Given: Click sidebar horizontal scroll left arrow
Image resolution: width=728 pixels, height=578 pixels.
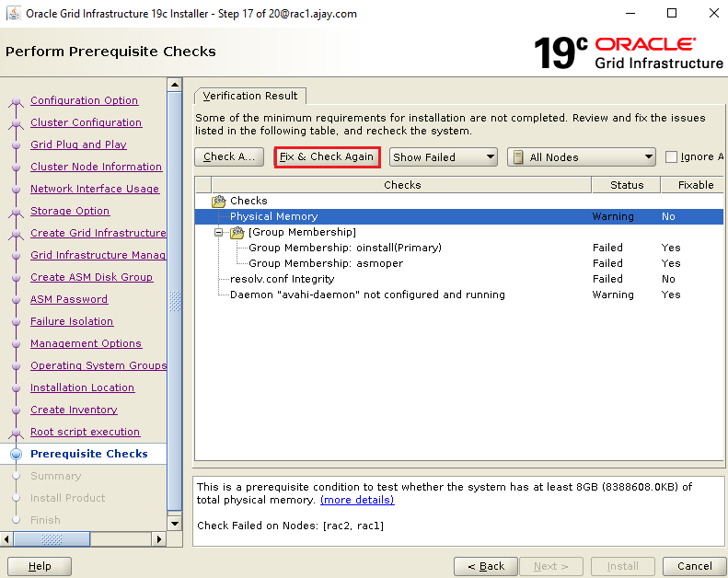Looking at the screenshot, I should point(6,539).
